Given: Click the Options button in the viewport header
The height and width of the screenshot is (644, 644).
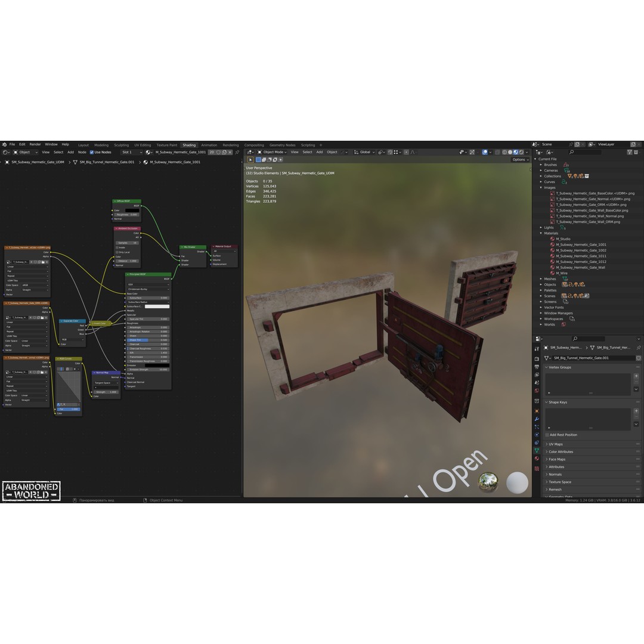Looking at the screenshot, I should click(518, 159).
